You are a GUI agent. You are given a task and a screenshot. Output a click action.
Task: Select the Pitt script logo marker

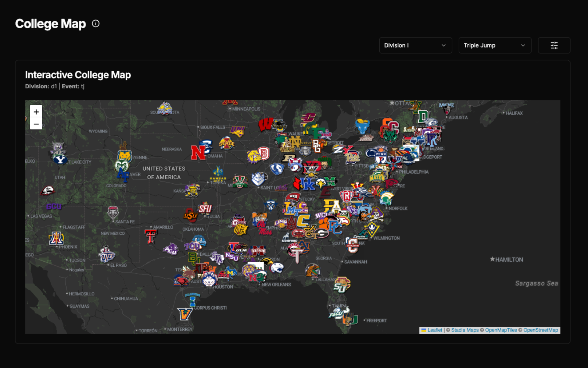pyautogui.click(x=352, y=158)
